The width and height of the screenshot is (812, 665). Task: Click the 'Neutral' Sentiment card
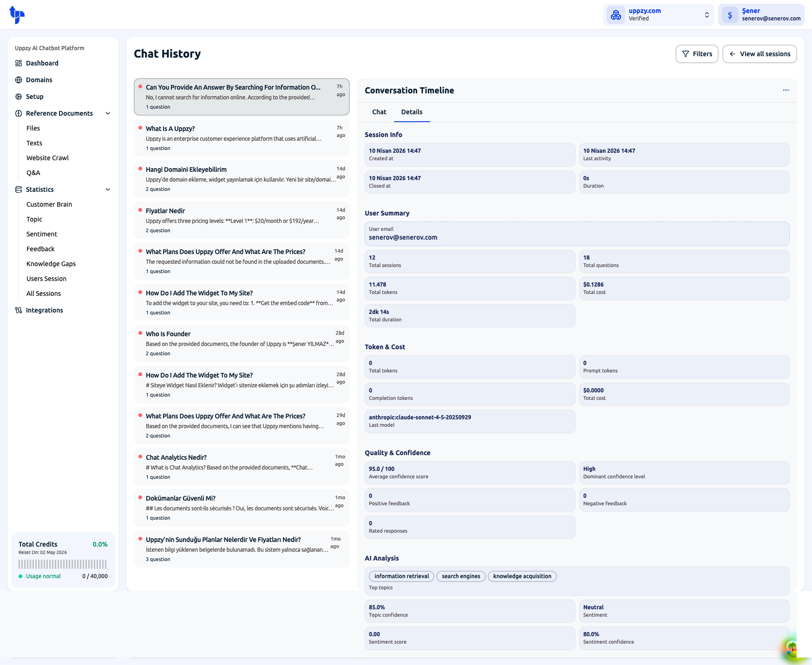(684, 611)
